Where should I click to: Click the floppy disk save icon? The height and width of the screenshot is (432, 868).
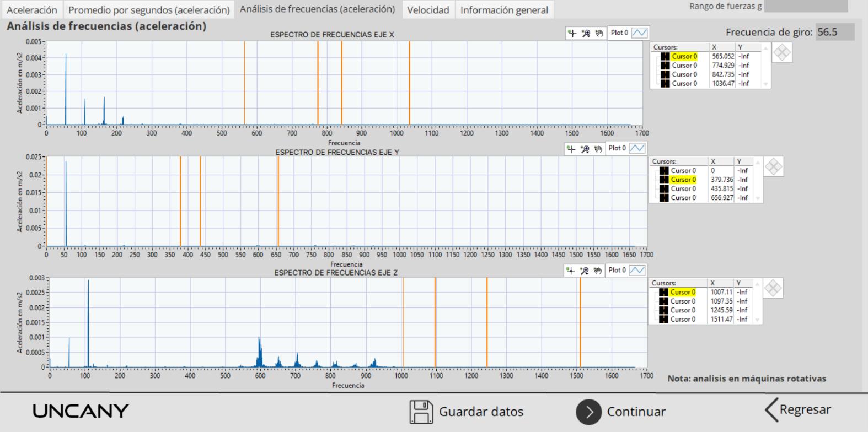(x=421, y=412)
